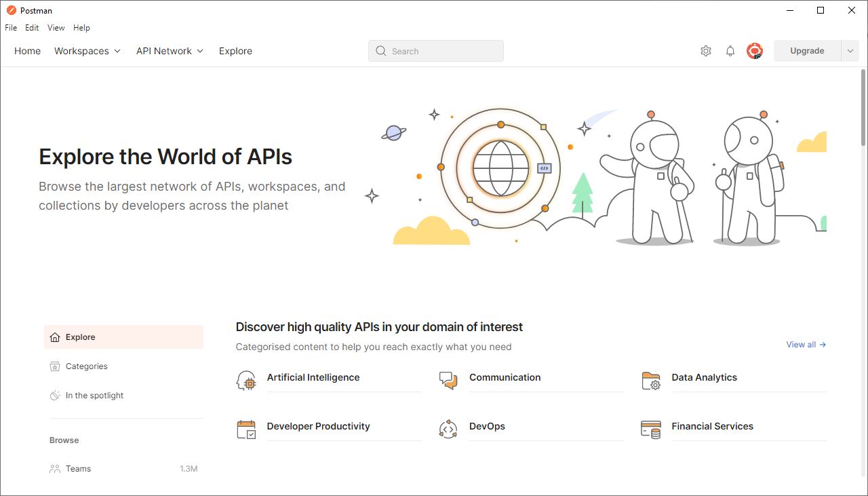Open the Developer Productivity category

point(318,426)
